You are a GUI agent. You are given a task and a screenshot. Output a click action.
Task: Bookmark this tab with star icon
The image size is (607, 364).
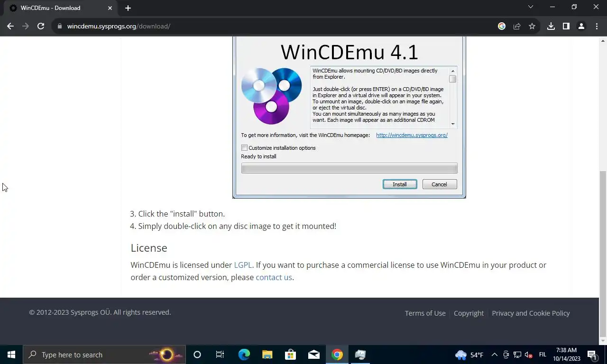click(x=532, y=26)
